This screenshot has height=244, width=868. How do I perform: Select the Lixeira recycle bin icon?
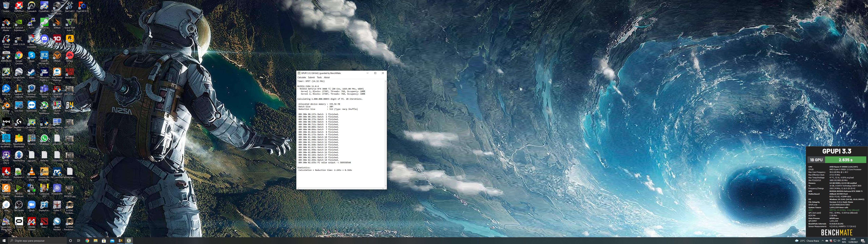[x=6, y=7]
